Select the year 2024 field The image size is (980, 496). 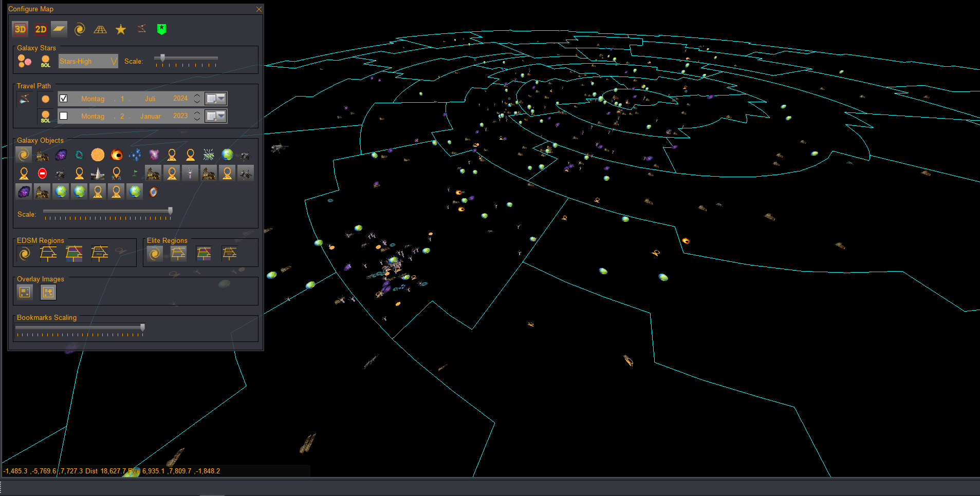(x=180, y=99)
